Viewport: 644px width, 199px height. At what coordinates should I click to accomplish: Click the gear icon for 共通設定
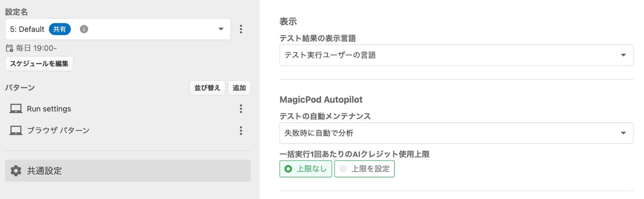(x=16, y=171)
